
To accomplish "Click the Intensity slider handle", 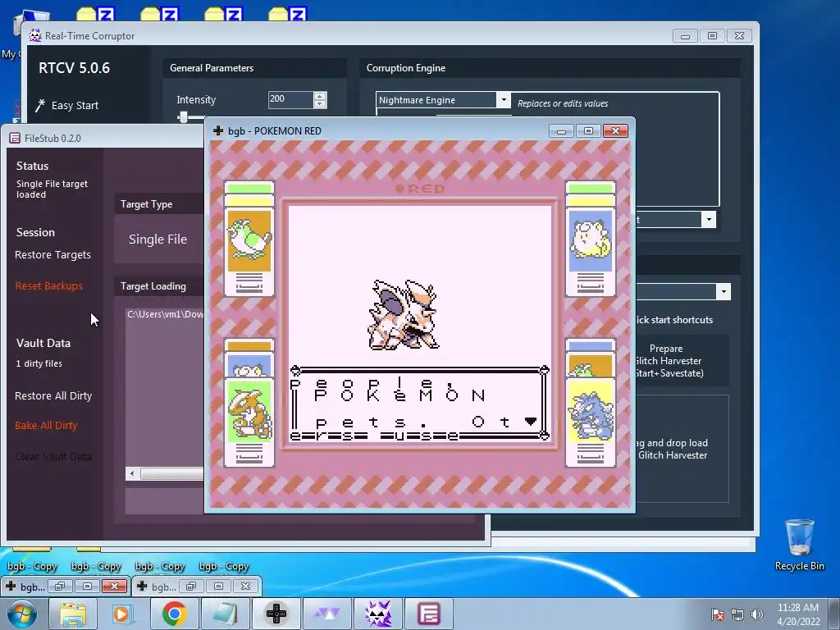I will pyautogui.click(x=183, y=117).
